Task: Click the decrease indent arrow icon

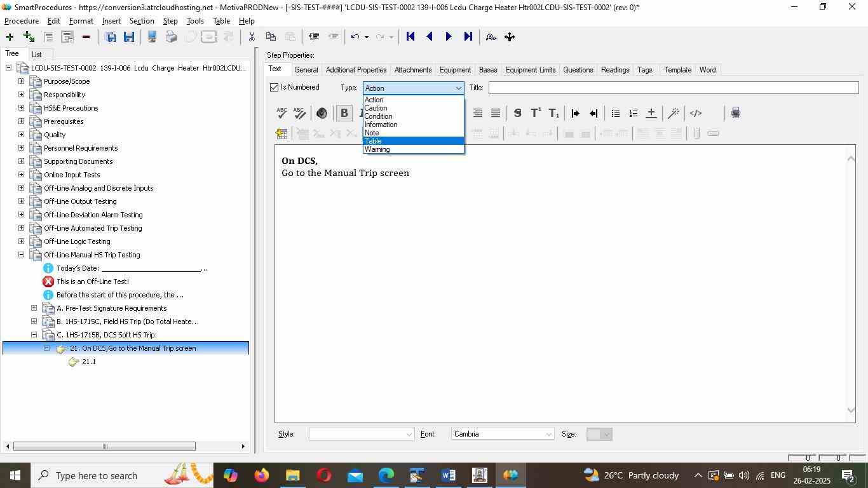Action: point(593,113)
